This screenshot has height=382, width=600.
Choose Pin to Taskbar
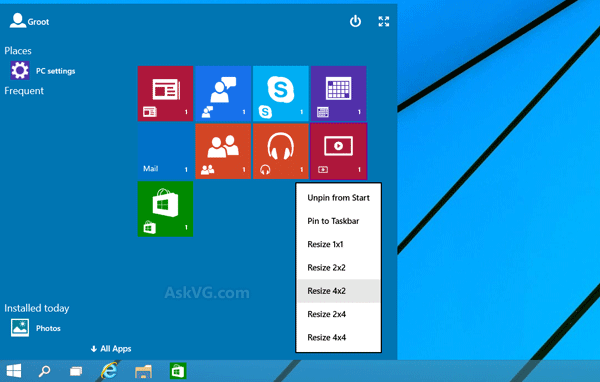339,221
